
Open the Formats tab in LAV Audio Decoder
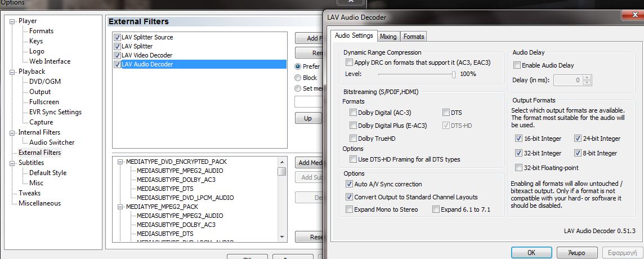414,37
